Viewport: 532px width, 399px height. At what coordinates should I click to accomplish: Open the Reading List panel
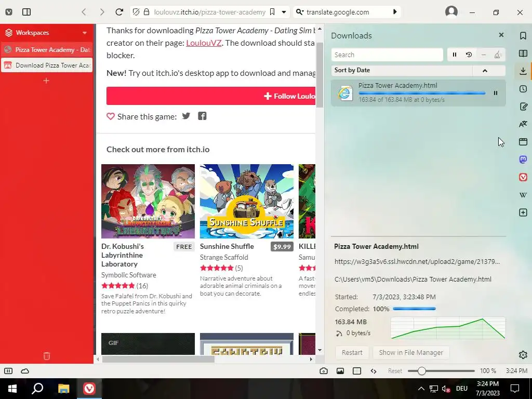click(x=523, y=54)
